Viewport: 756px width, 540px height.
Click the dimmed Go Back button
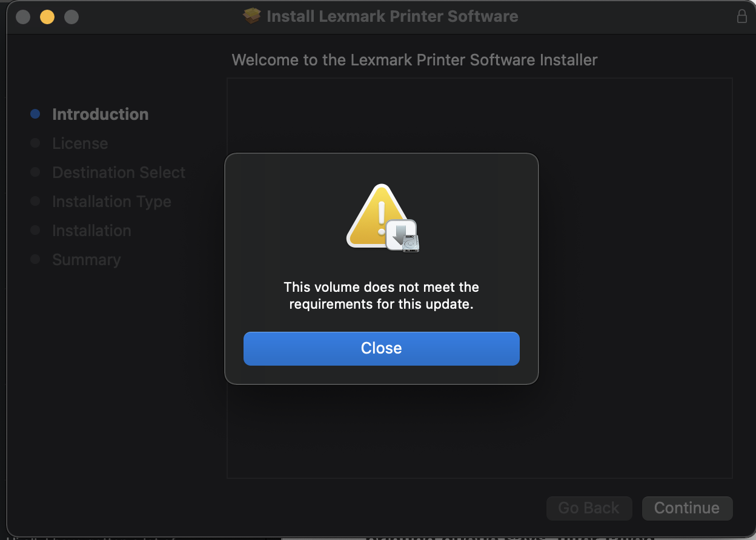coord(589,508)
